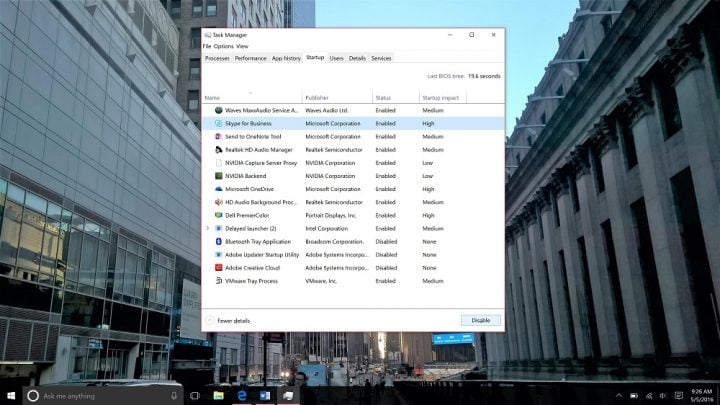Switch to the Processes tab
Image resolution: width=720 pixels, height=405 pixels.
(217, 58)
